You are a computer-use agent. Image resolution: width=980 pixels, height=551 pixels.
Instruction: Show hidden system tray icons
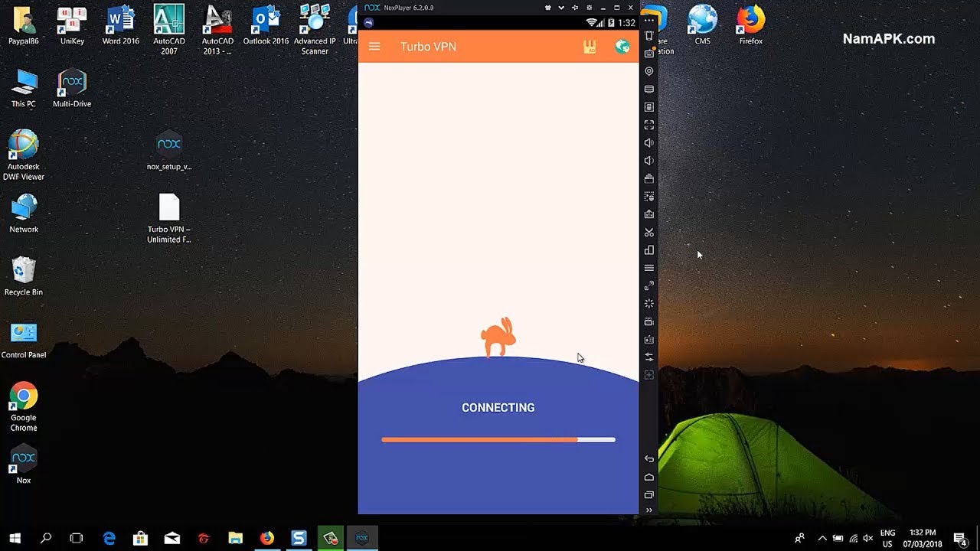click(x=822, y=538)
